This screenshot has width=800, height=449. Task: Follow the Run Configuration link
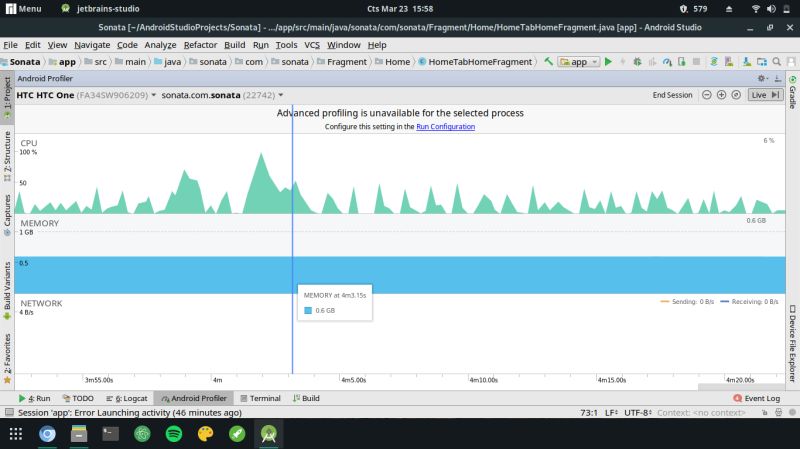click(445, 127)
